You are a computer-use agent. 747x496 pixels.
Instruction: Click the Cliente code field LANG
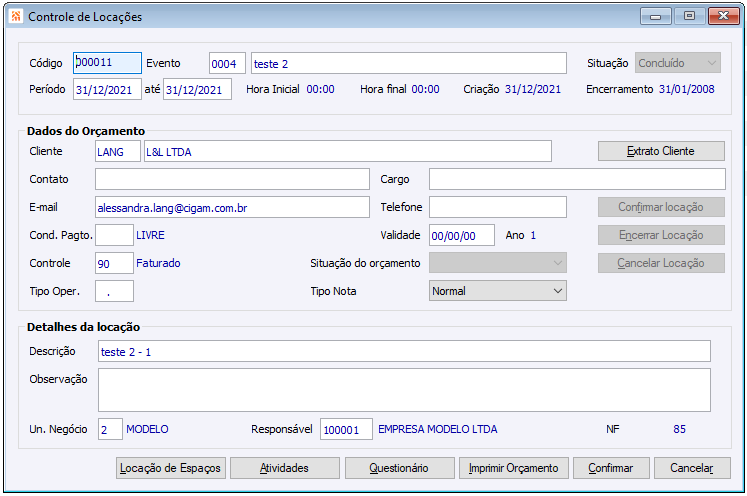pos(118,151)
